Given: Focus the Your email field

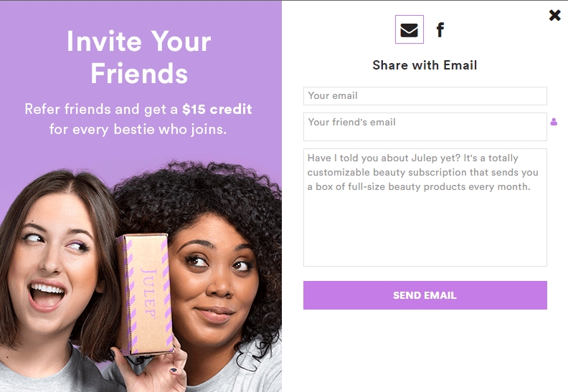Looking at the screenshot, I should click(x=425, y=96).
